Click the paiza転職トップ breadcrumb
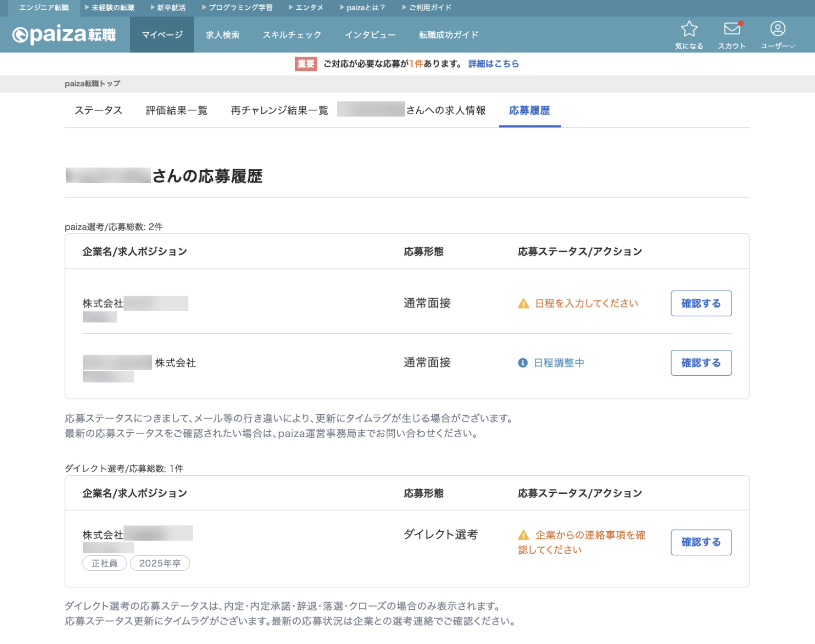This screenshot has height=644, width=815. [x=92, y=83]
